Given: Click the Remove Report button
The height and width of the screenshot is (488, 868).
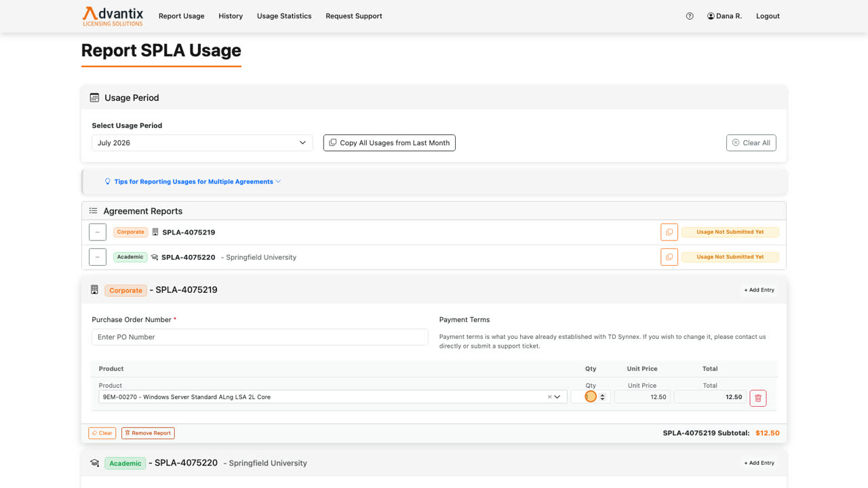Looking at the screenshot, I should 148,433.
